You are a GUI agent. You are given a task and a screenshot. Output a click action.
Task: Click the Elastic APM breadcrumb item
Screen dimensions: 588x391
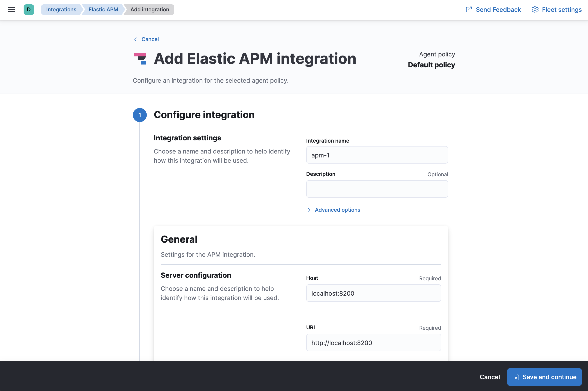click(103, 9)
